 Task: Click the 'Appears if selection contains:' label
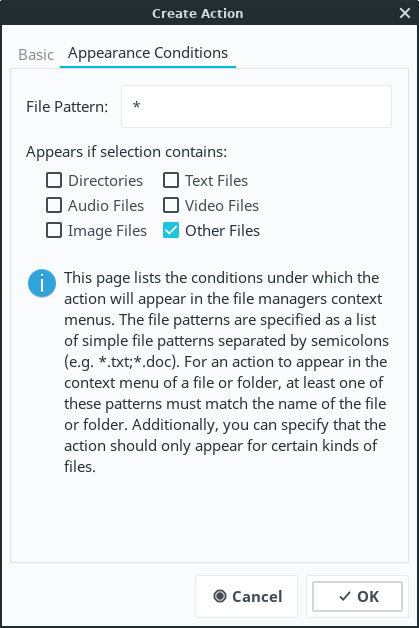pyautogui.click(x=127, y=152)
